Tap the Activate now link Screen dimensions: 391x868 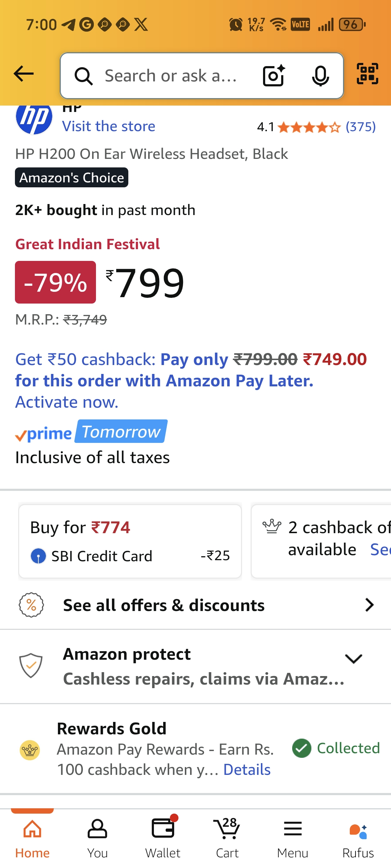(67, 402)
